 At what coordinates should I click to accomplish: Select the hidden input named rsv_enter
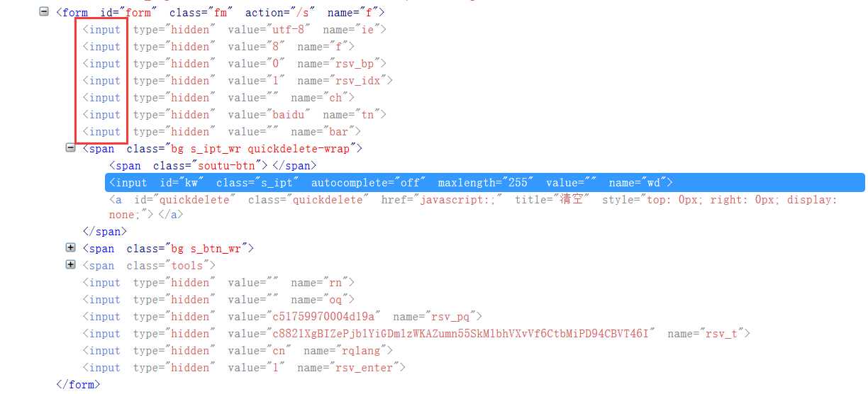click(244, 367)
